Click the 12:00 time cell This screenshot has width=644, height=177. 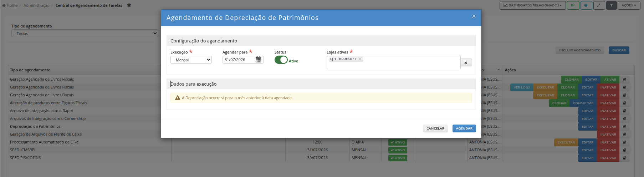coord(317,142)
